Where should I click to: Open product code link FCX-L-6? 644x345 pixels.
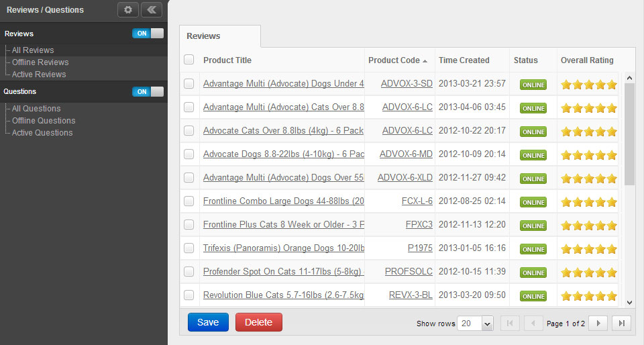tap(417, 201)
